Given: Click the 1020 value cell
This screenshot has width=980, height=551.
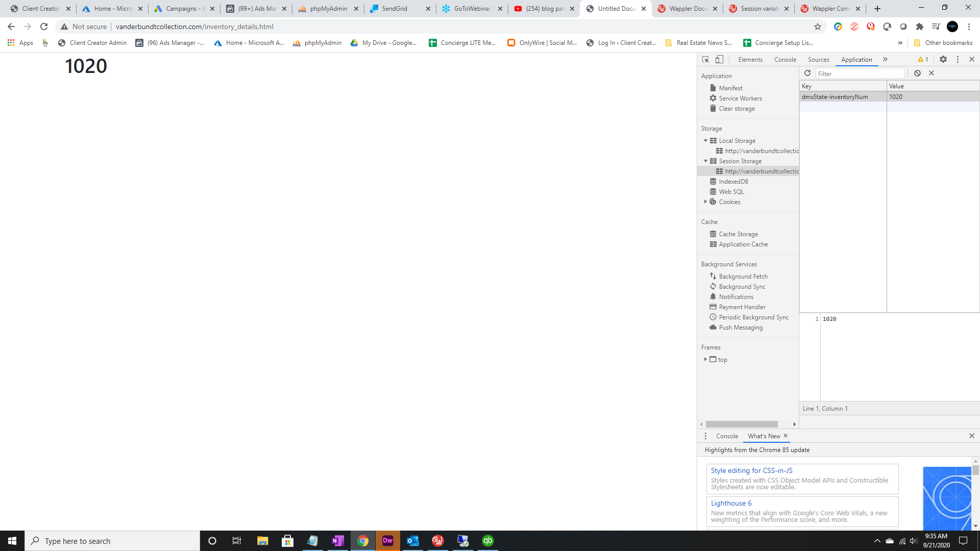Looking at the screenshot, I should point(933,97).
